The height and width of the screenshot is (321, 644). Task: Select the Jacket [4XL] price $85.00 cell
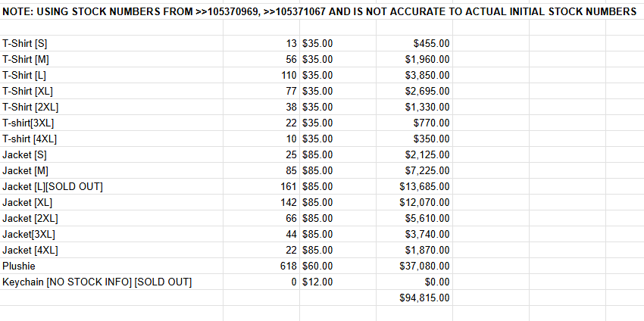point(317,251)
